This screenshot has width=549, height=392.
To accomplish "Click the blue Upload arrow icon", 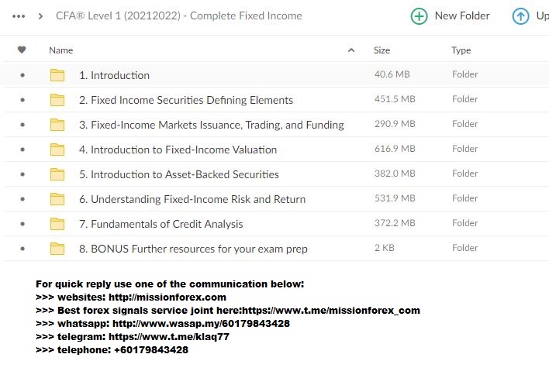I will pos(520,16).
